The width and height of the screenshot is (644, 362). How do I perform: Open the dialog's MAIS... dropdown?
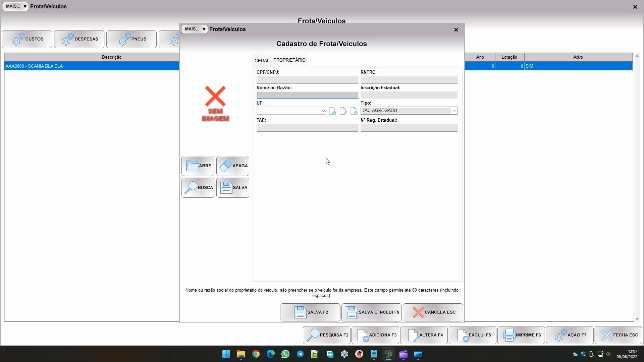pyautogui.click(x=195, y=29)
